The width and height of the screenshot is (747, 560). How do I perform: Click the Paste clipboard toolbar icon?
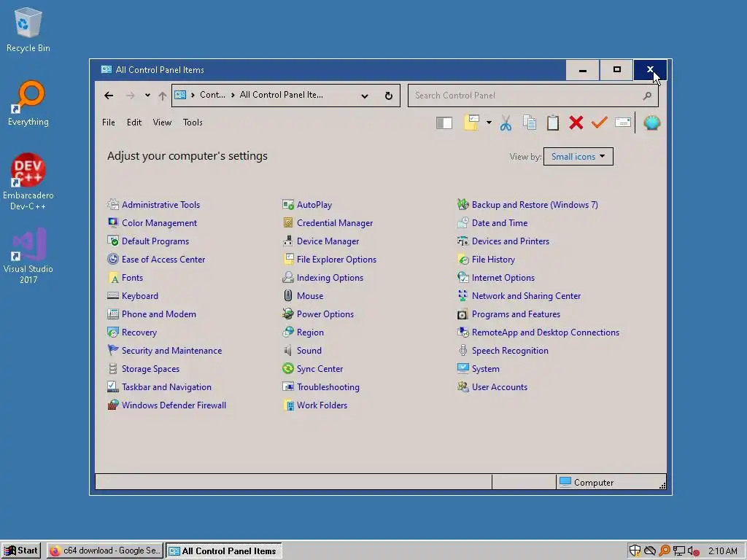(553, 122)
